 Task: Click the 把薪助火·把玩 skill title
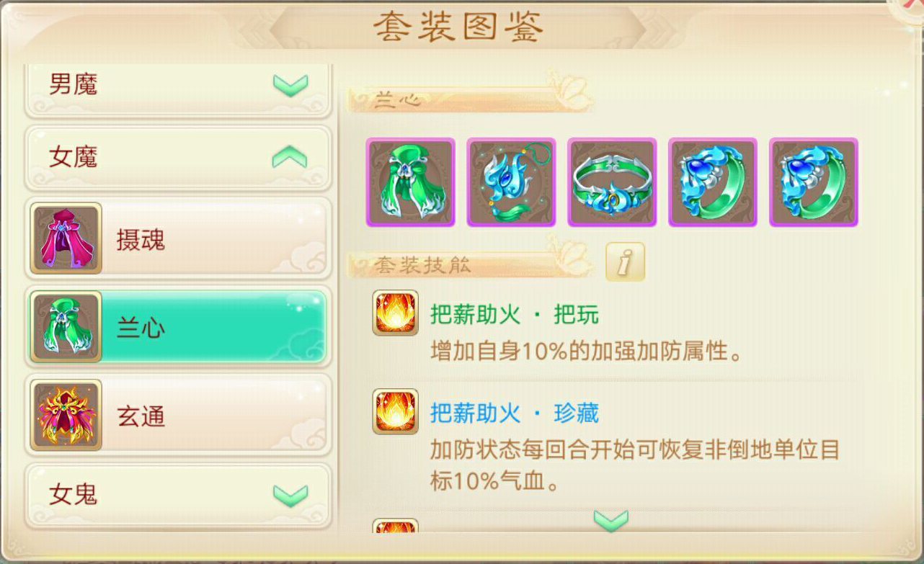pos(514,314)
